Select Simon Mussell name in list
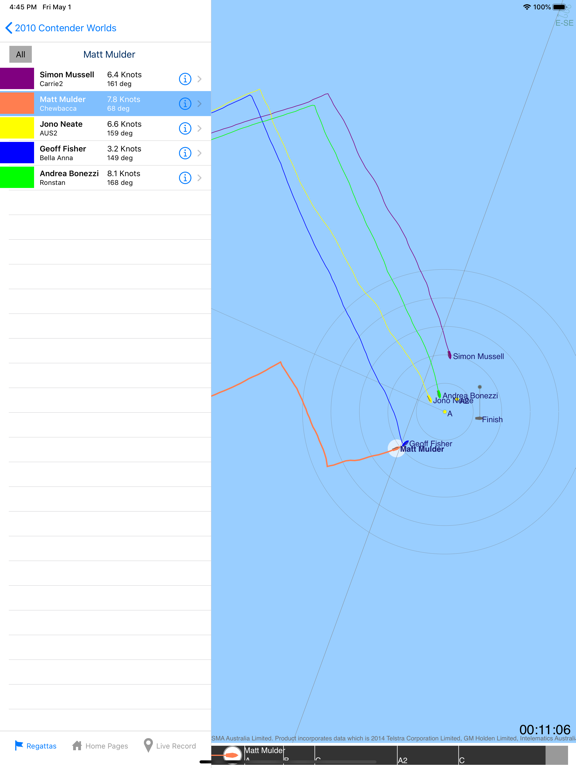The height and width of the screenshot is (768, 576). click(67, 74)
